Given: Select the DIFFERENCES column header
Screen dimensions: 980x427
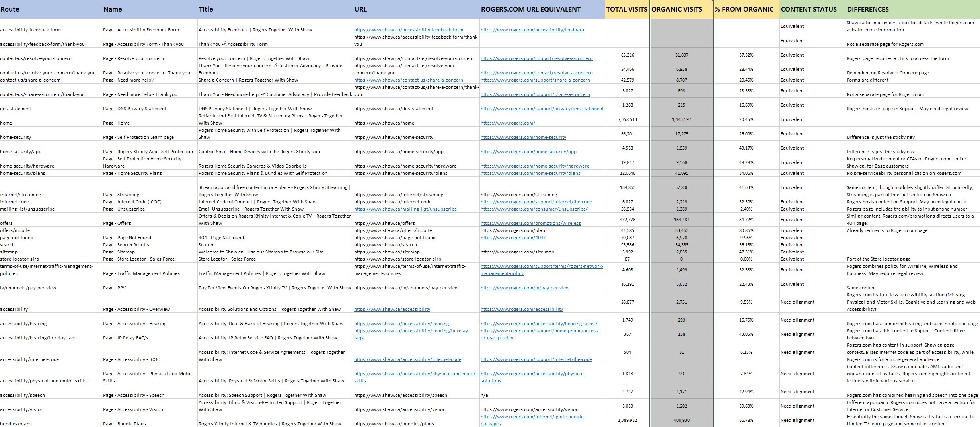Looking at the screenshot, I should click(x=913, y=9).
